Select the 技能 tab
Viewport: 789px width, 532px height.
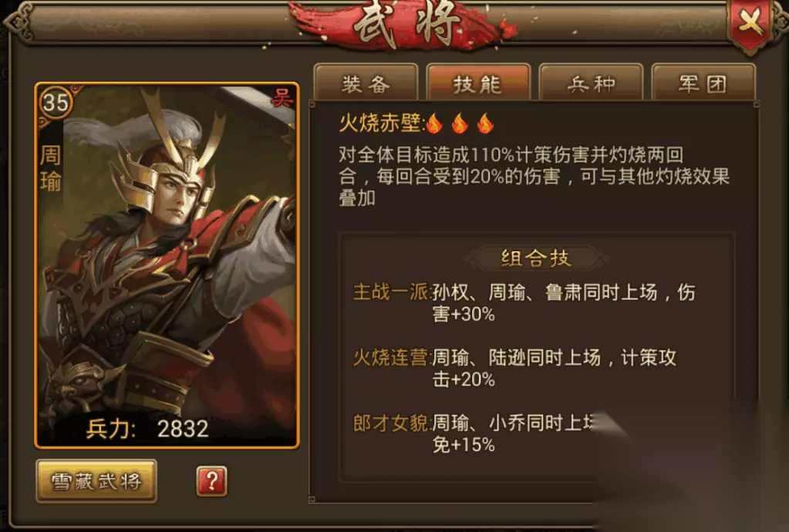(478, 83)
